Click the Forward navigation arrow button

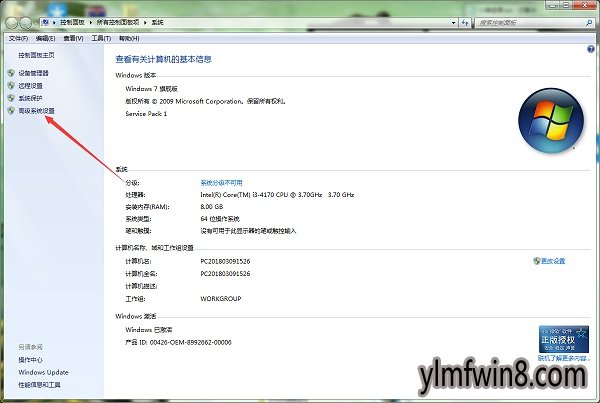pos(25,23)
